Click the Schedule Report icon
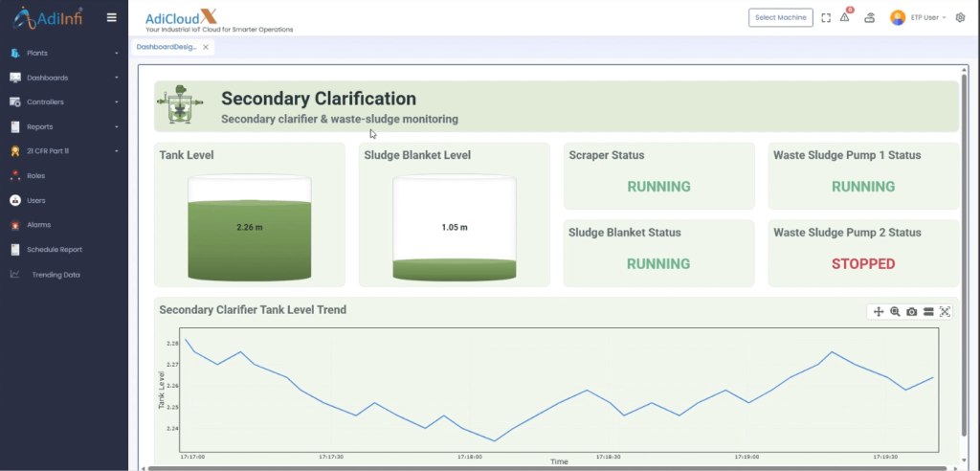This screenshot has width=980, height=471. 15,250
